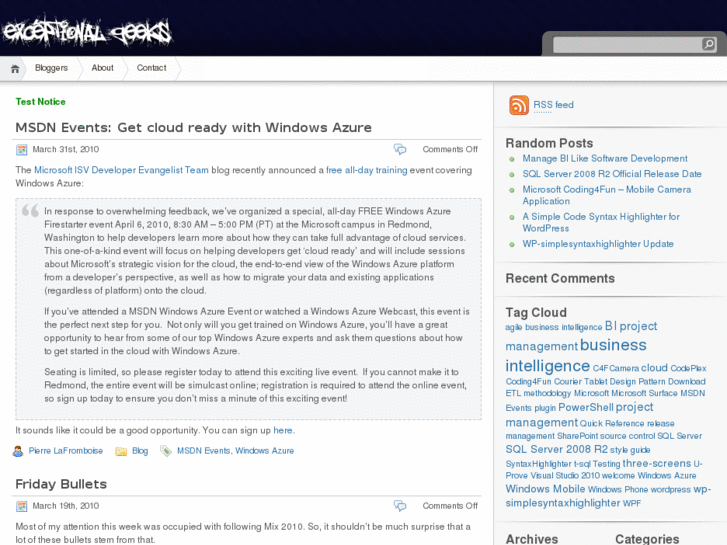This screenshot has height=545, width=727.
Task: Click 'Comments Off' on Friday Bullets post
Action: tap(450, 506)
